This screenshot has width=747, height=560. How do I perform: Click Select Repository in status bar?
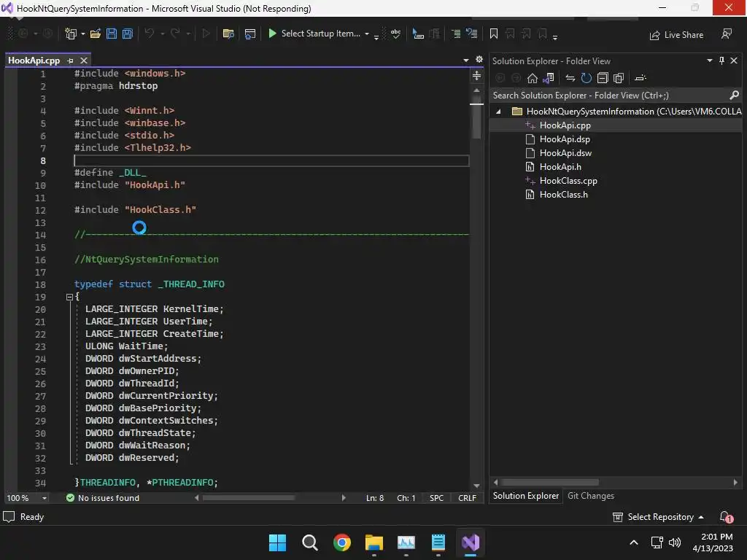coord(658,517)
